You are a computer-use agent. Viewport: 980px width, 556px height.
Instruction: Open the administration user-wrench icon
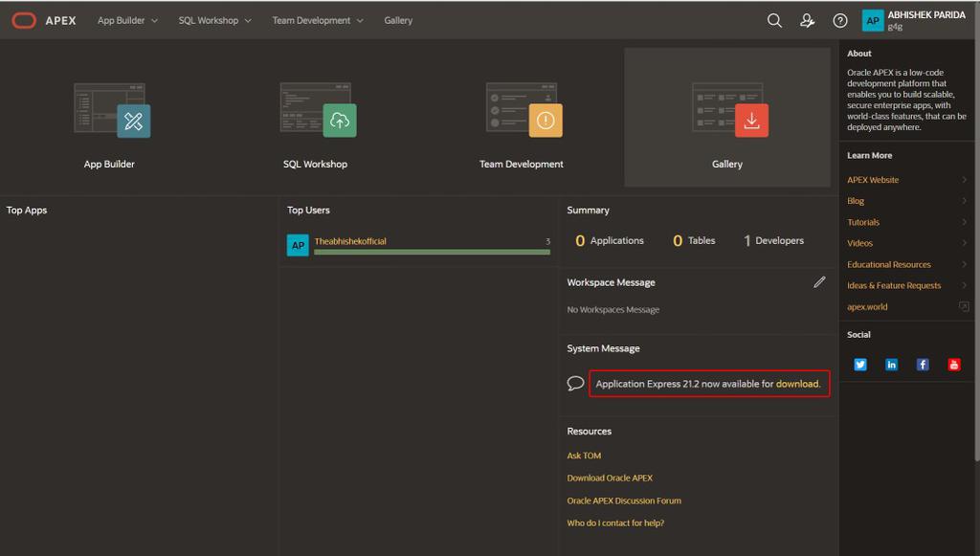[808, 21]
